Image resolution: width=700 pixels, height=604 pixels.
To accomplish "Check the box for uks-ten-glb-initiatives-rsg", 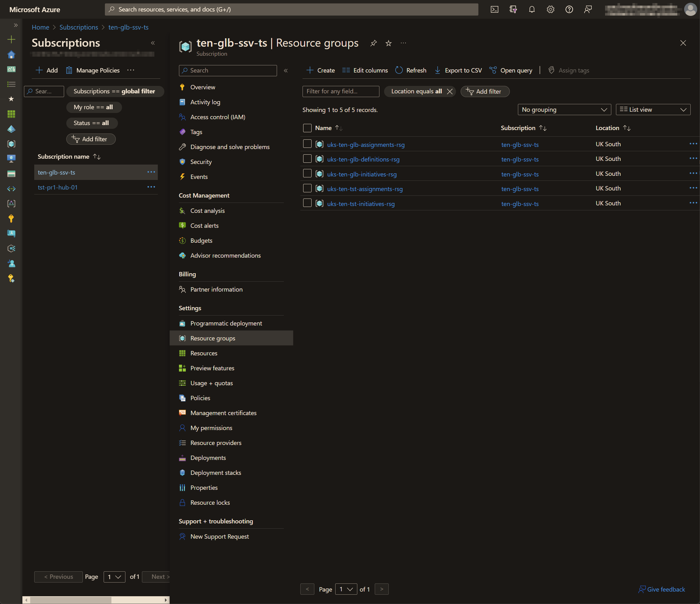I will tap(307, 174).
